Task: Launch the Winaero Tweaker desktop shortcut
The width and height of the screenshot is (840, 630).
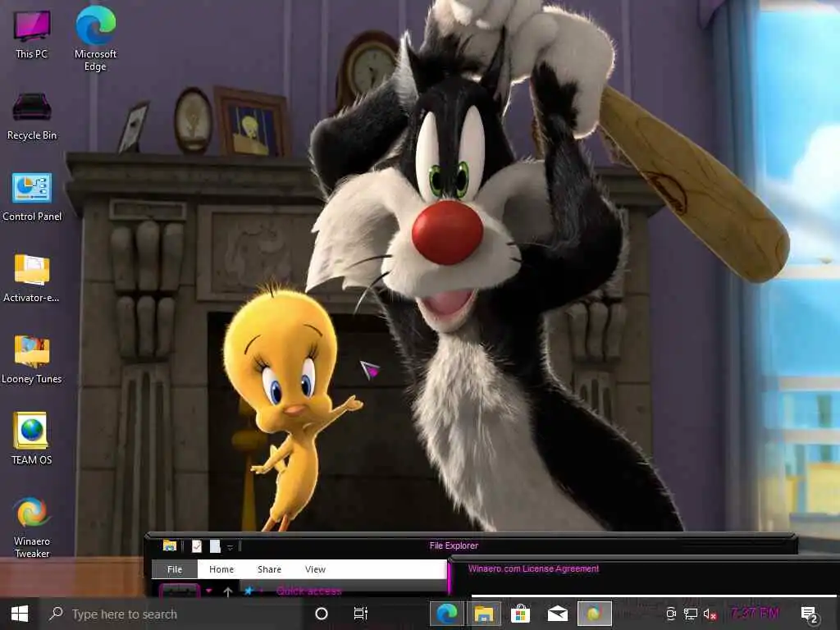Action: coord(32,527)
